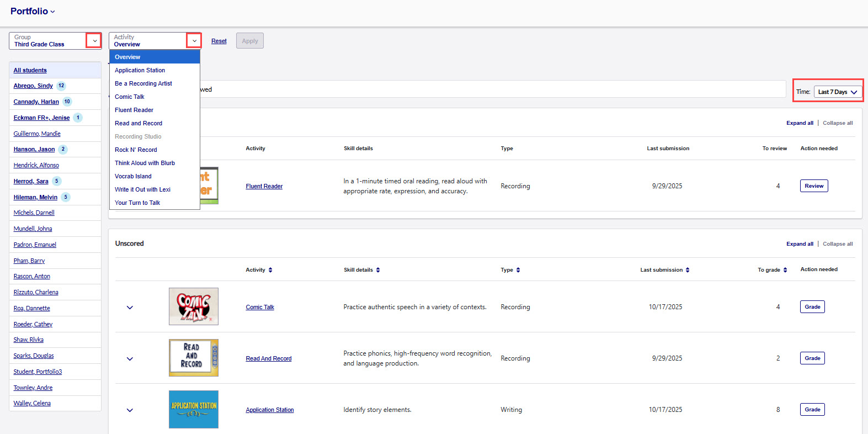Screen dimensions: 868x434
Task: Reset the portfolio filters
Action: 219,41
